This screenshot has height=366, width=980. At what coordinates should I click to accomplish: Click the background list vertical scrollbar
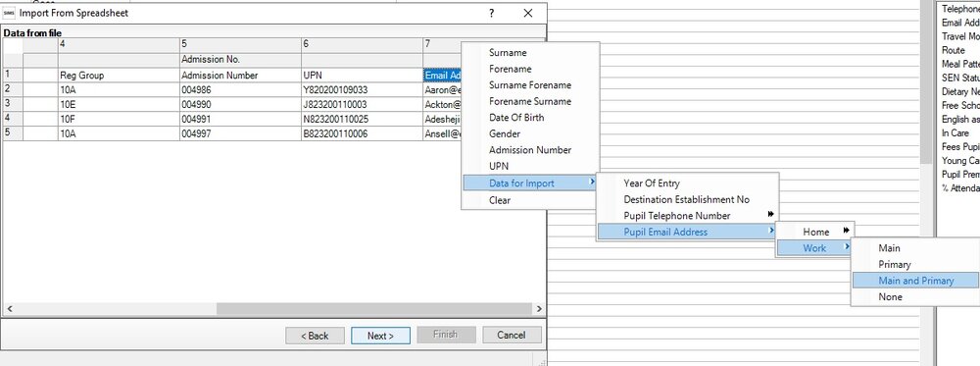point(926,81)
